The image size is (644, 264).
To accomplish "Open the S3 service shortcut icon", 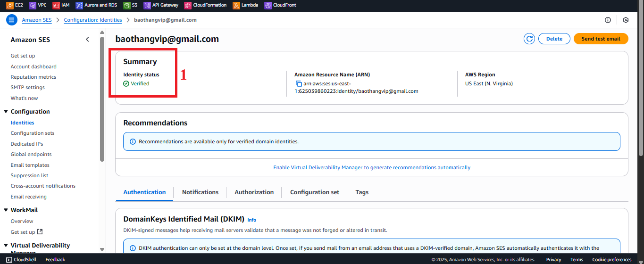I will (126, 5).
